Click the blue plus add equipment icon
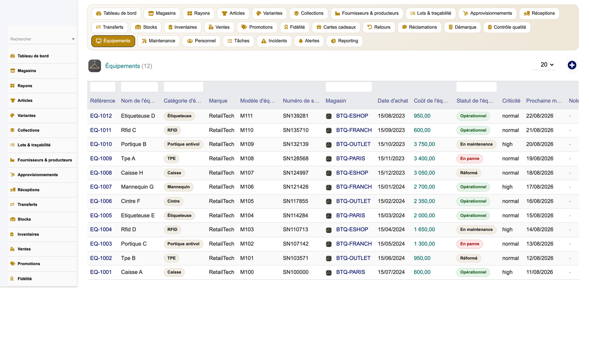589x364 pixels. click(572, 65)
